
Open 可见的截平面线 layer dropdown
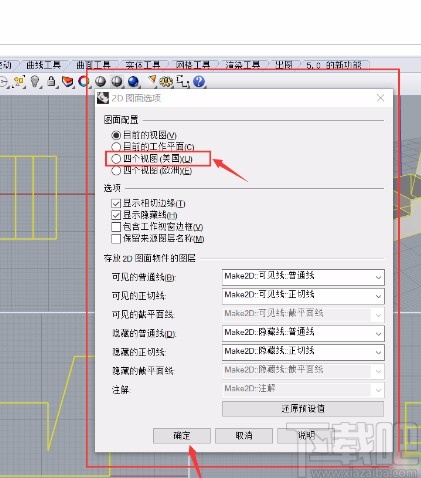[x=303, y=314]
